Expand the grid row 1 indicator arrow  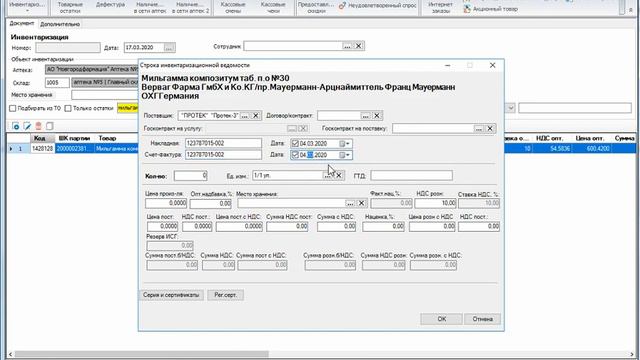[11, 149]
